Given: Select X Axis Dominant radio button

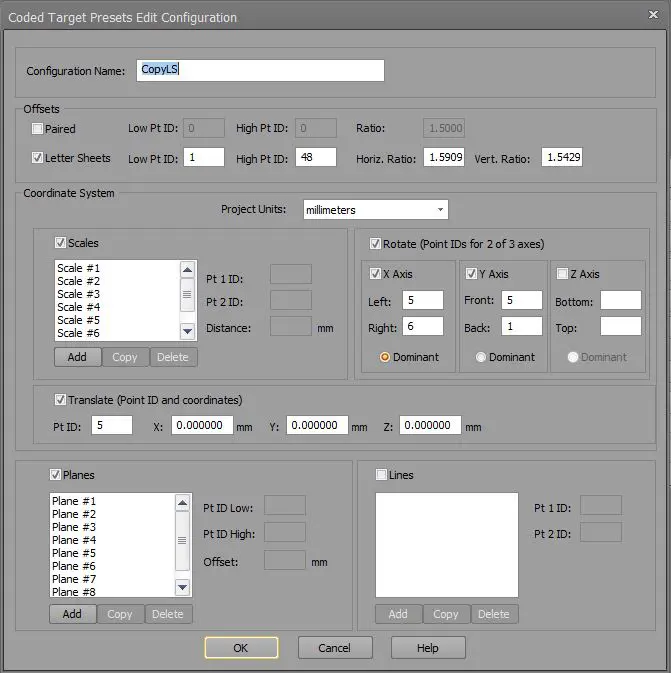Looking at the screenshot, I should (385, 357).
